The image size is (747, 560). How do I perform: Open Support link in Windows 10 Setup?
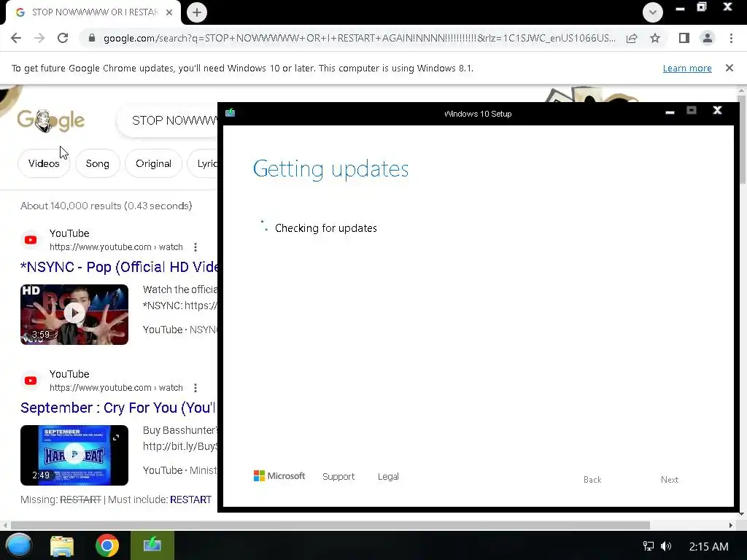pos(338,477)
